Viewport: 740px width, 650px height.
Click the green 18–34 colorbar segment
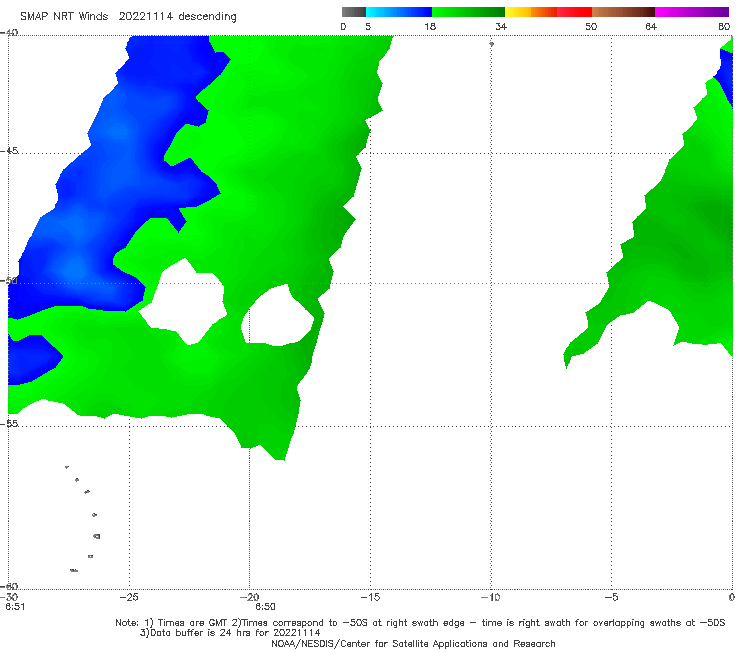point(468,12)
